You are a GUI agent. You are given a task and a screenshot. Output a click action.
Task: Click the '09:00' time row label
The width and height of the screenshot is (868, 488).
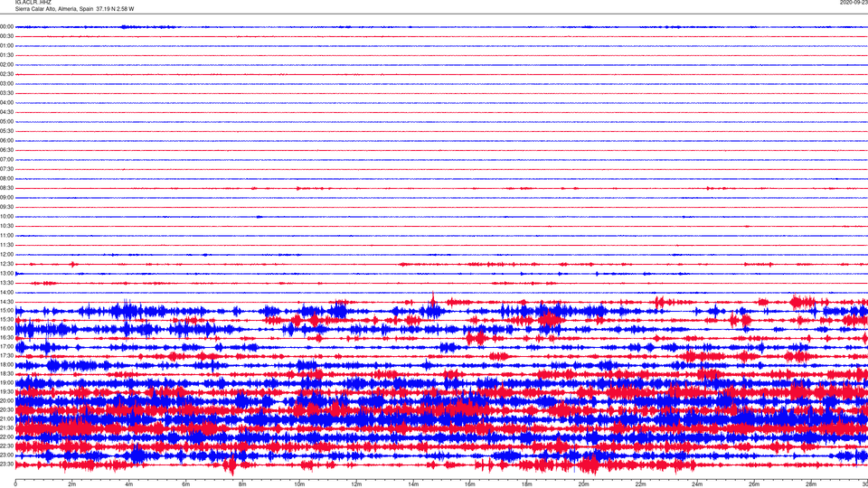coord(6,198)
